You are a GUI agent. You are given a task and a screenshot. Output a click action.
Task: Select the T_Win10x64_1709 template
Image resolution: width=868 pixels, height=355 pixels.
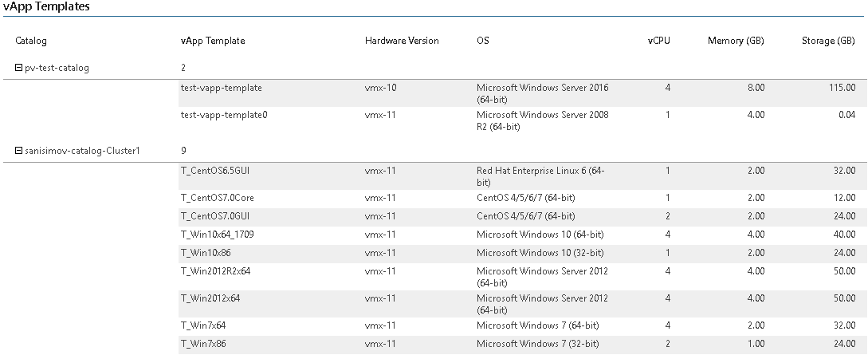[x=218, y=235]
